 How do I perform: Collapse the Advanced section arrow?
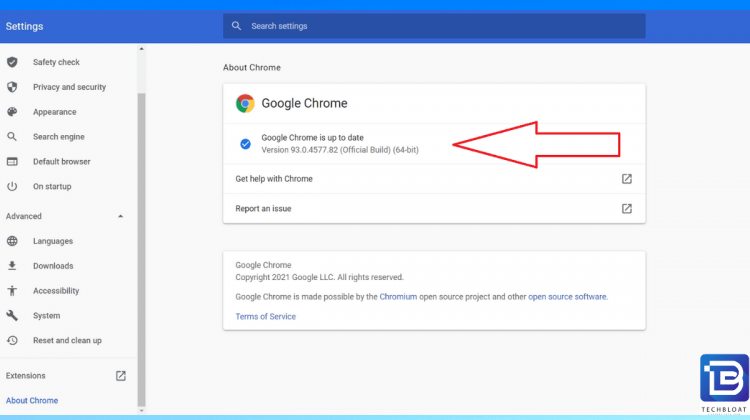(x=121, y=216)
